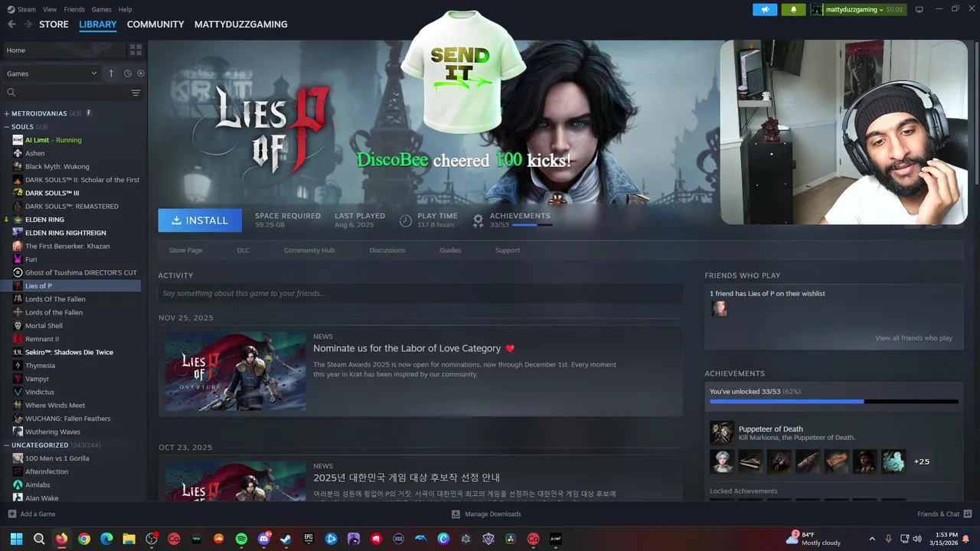Open the Labor of Love news thumbnail
This screenshot has width=980, height=551.
click(x=236, y=371)
